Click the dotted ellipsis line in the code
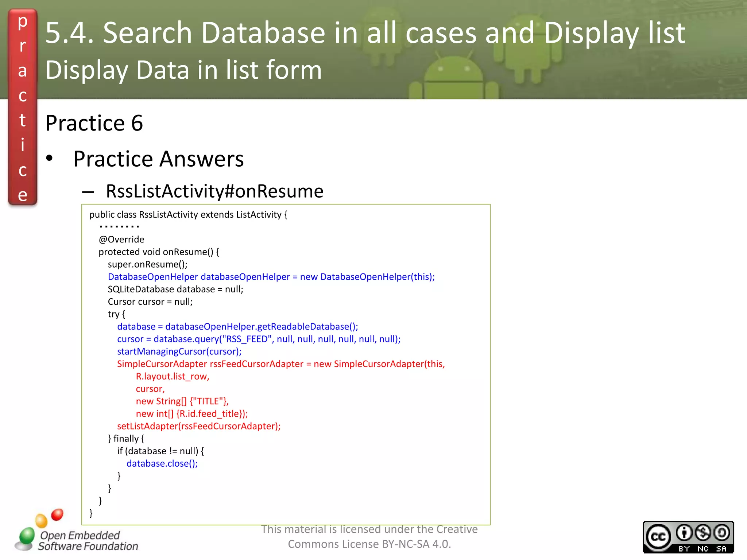 point(119,226)
